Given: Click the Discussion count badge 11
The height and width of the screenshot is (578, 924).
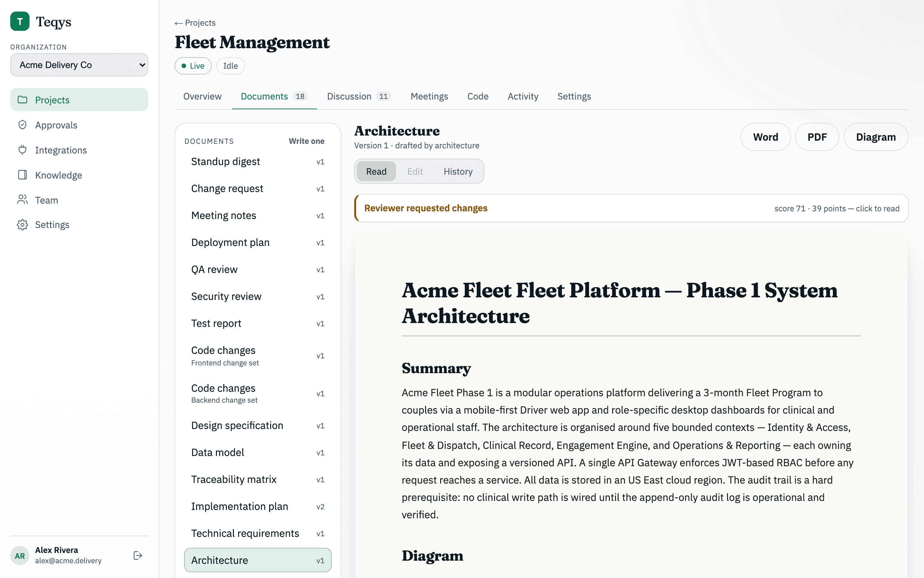Looking at the screenshot, I should tap(383, 96).
